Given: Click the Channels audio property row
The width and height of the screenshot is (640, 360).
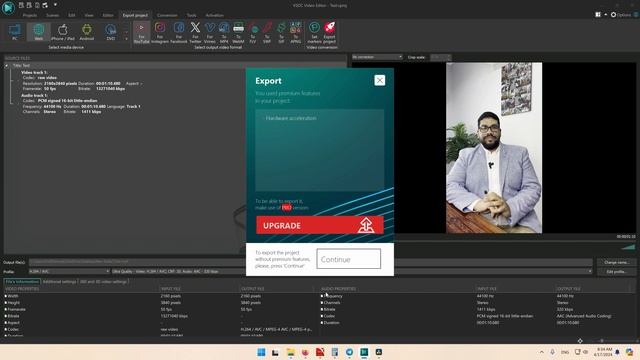Looking at the screenshot, I should click(478, 303).
